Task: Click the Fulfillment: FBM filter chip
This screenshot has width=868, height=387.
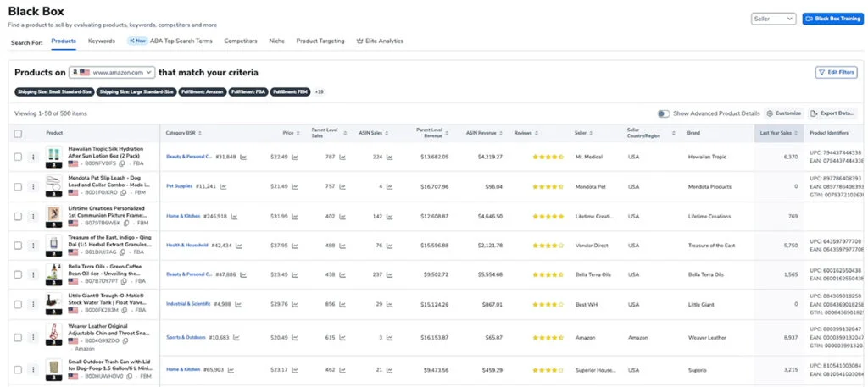Action: point(290,91)
